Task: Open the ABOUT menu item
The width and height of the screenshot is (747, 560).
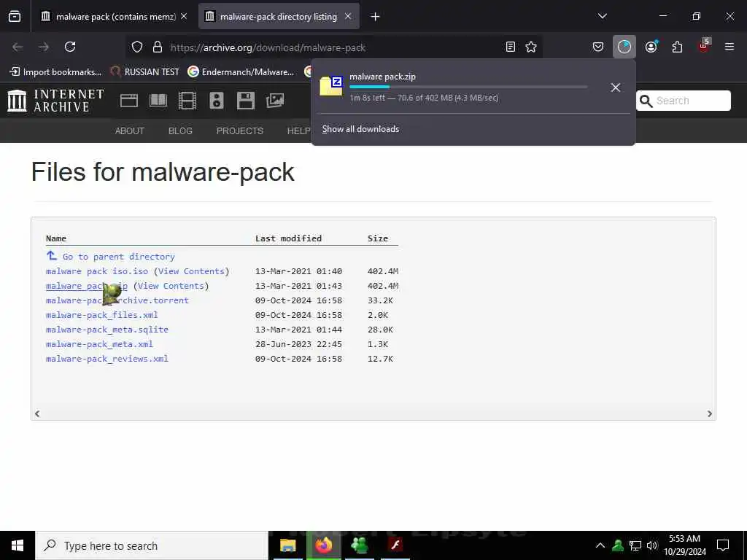Action: click(x=130, y=131)
